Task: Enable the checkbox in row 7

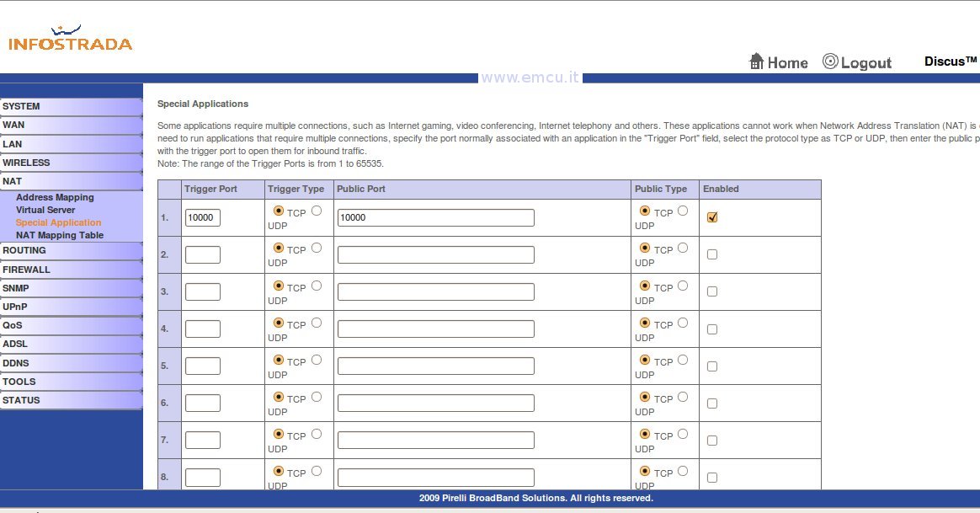Action: pos(712,441)
